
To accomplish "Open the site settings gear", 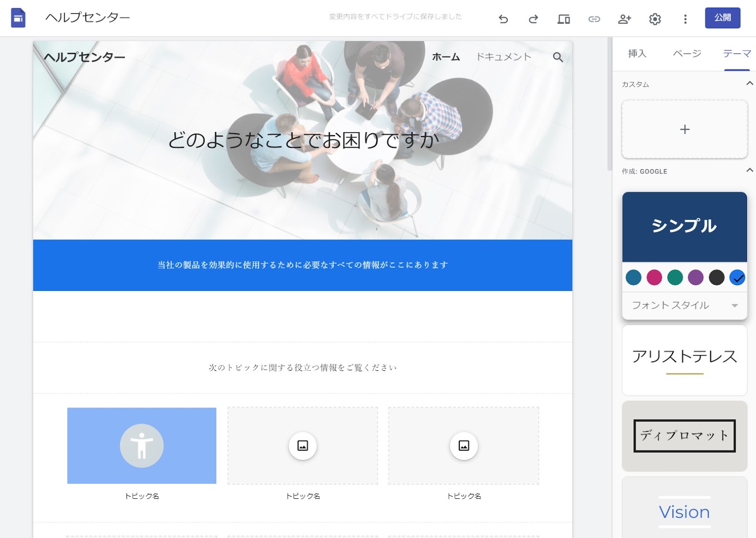I will (655, 19).
